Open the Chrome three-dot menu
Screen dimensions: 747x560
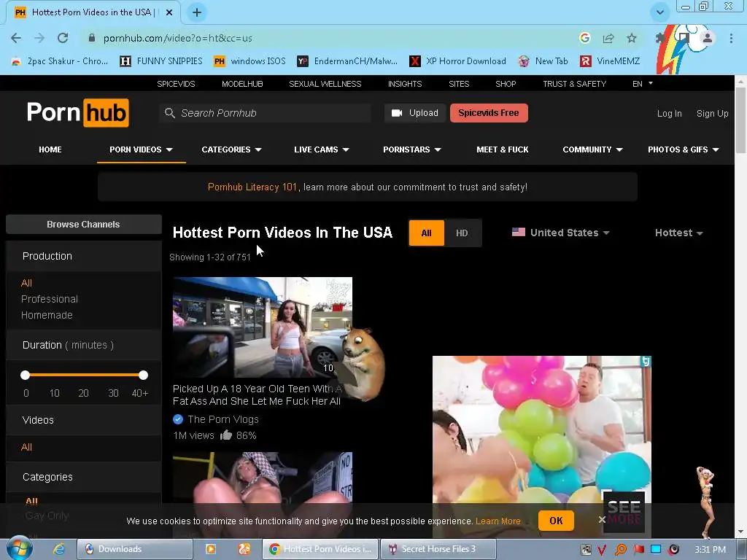tap(731, 38)
